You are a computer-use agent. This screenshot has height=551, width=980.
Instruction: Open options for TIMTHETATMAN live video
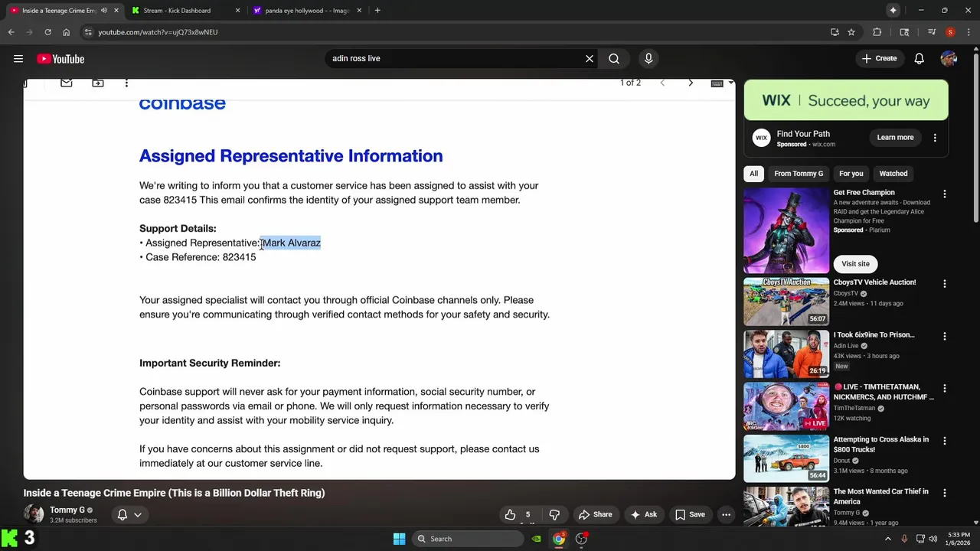[x=944, y=389]
